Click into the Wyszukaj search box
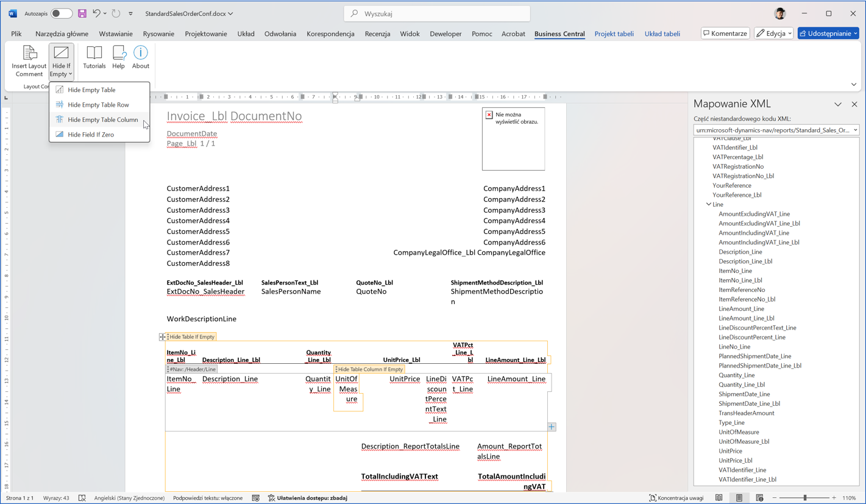Viewport: 866px width, 504px height. pyautogui.click(x=437, y=13)
